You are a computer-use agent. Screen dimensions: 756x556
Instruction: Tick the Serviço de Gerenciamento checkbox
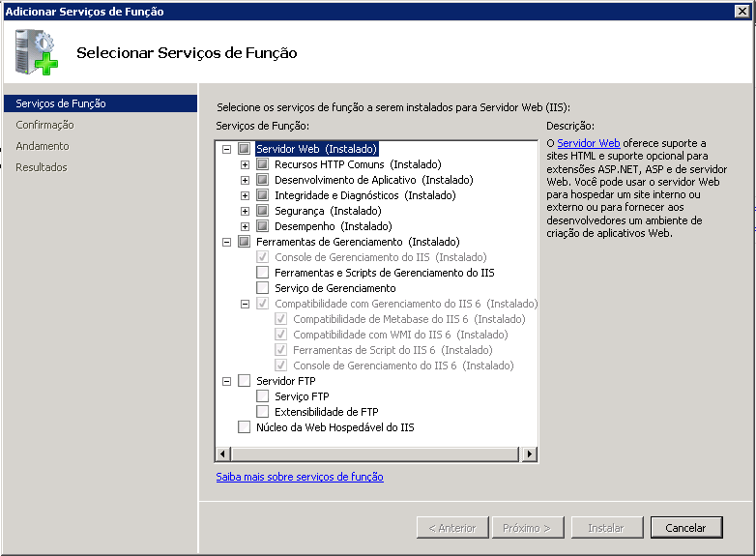click(x=262, y=288)
